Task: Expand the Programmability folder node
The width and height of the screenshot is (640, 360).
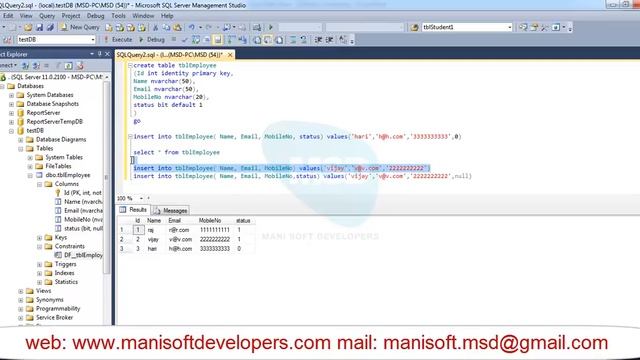Action: click(x=21, y=309)
